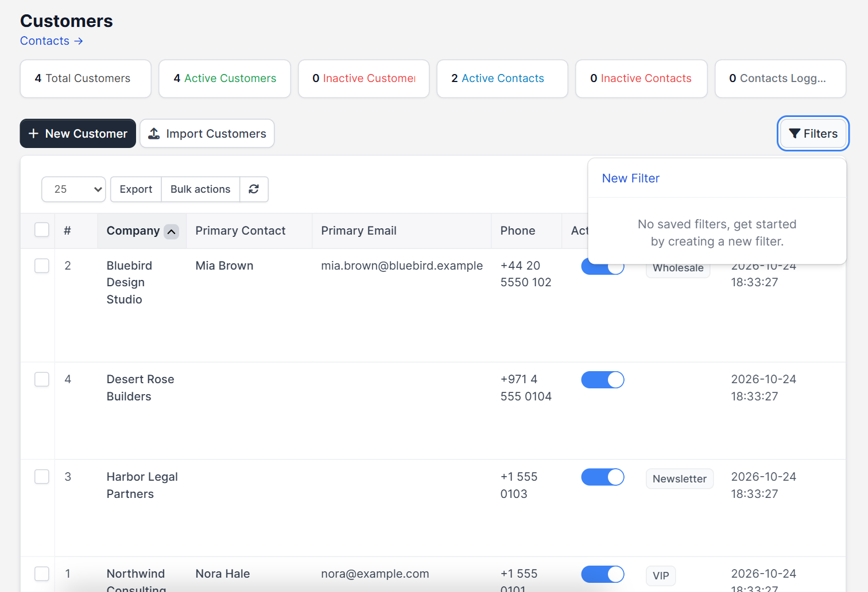Check the Desert Rose Builders row checkbox

(42, 379)
